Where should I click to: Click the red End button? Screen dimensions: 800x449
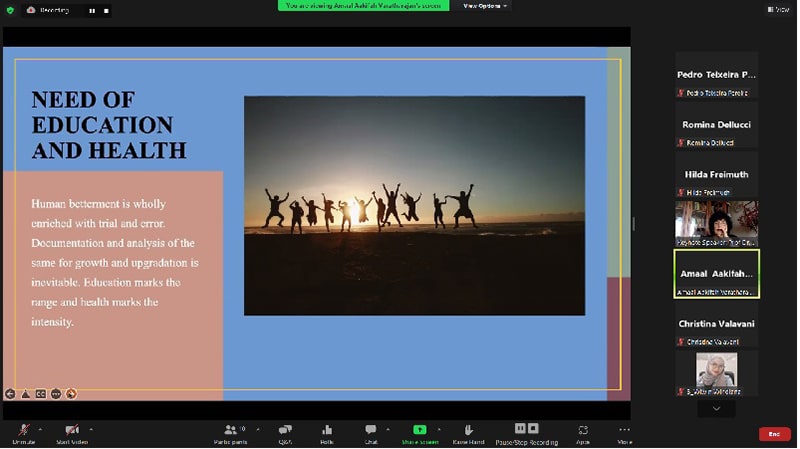coord(773,434)
